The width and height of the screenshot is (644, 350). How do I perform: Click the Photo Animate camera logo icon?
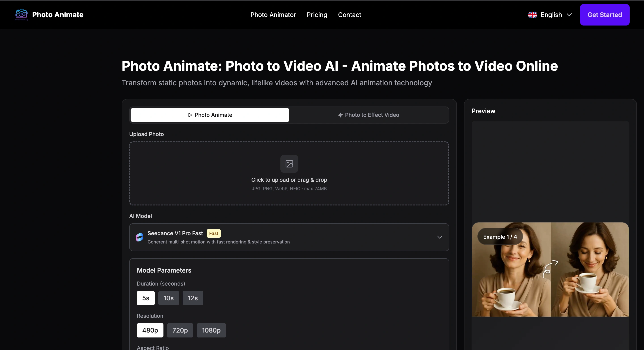pos(21,14)
